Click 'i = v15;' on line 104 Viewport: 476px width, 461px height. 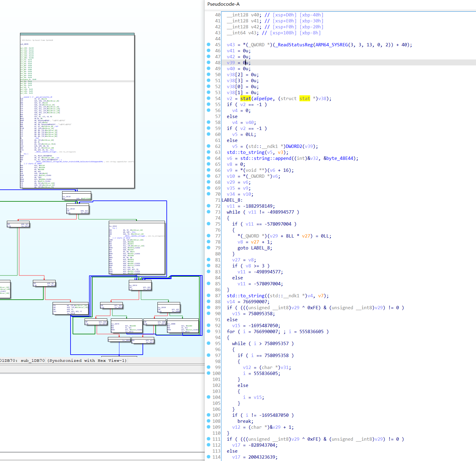(x=253, y=397)
